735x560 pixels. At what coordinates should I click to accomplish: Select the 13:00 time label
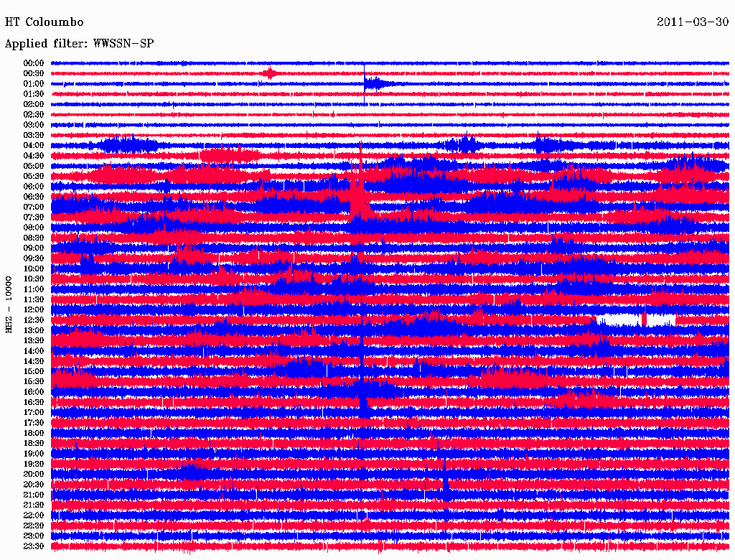33,330
